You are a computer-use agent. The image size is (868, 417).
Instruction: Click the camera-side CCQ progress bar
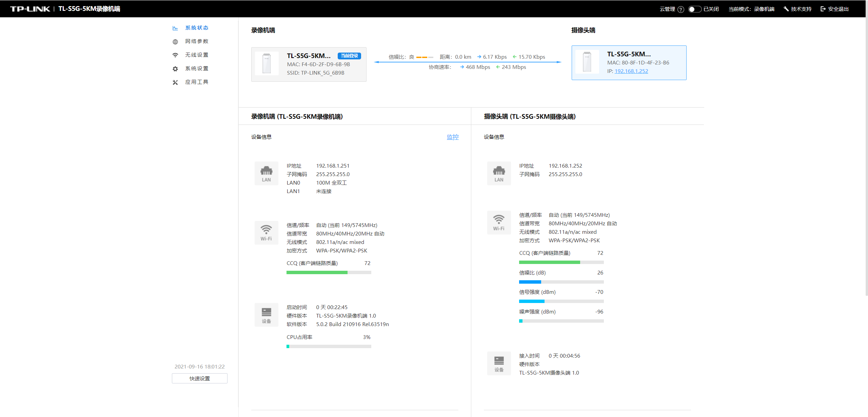[x=561, y=262]
